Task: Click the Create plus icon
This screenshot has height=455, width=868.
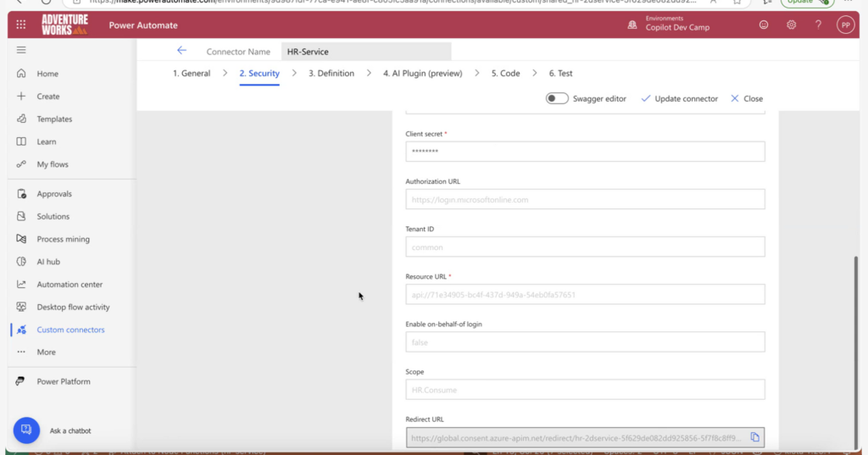Action: tap(21, 96)
